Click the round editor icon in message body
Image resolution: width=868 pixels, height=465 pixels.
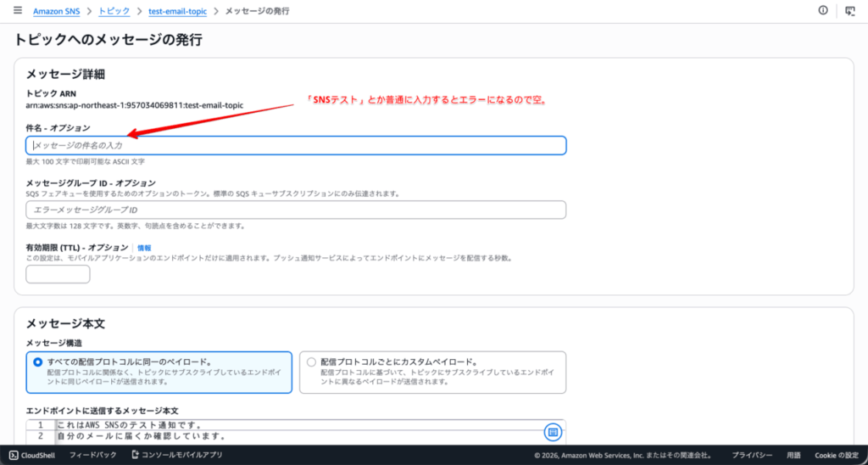[553, 432]
